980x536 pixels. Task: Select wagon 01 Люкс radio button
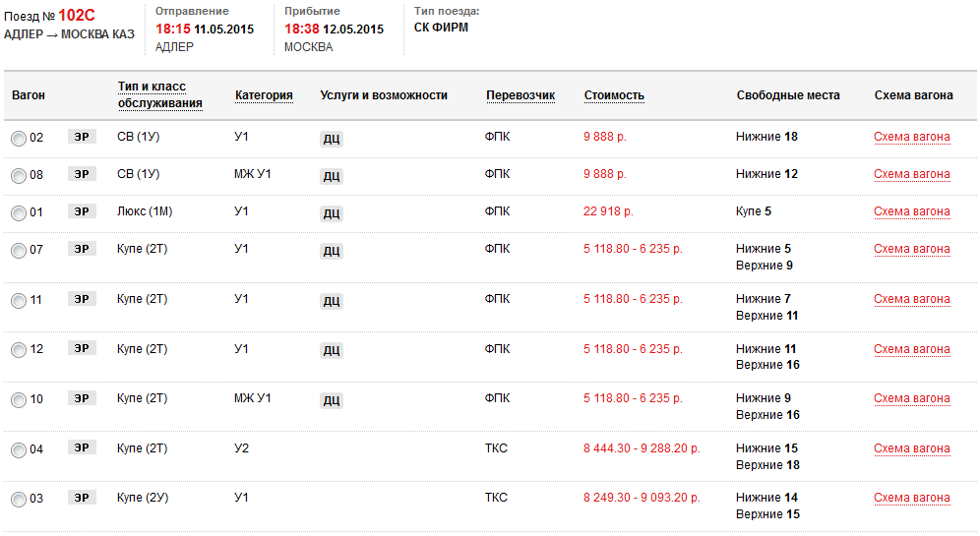[x=19, y=213]
